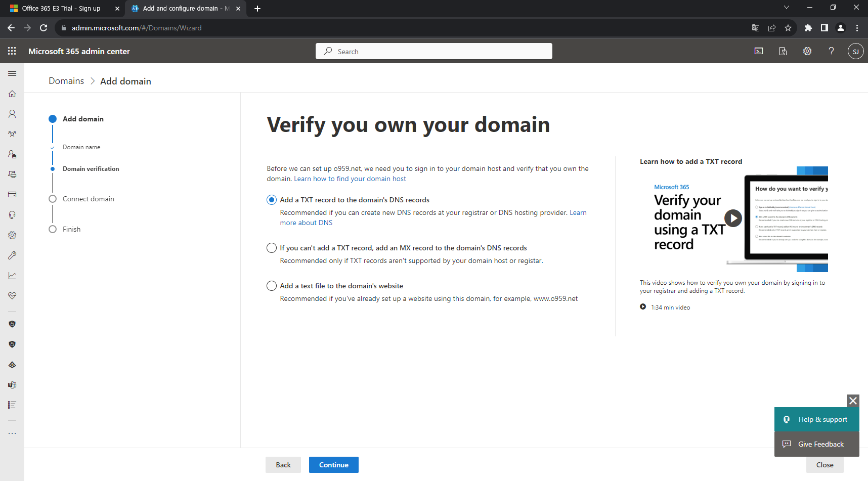Image resolution: width=868 pixels, height=482 pixels.
Task: Click the Domains breadcrumb link
Action: (66, 81)
